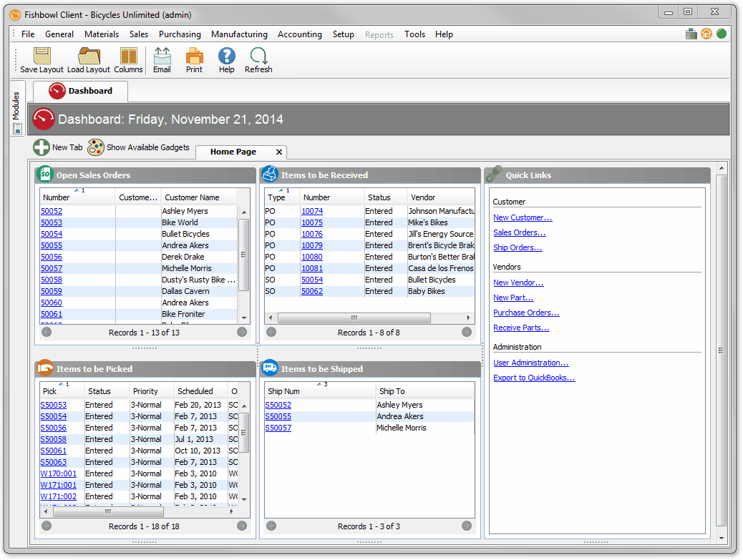Open pick S50061
The width and height of the screenshot is (743, 560).
click(54, 451)
